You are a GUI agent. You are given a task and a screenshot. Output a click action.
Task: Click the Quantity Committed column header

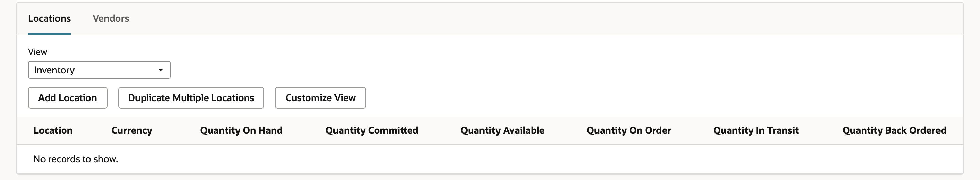point(372,130)
